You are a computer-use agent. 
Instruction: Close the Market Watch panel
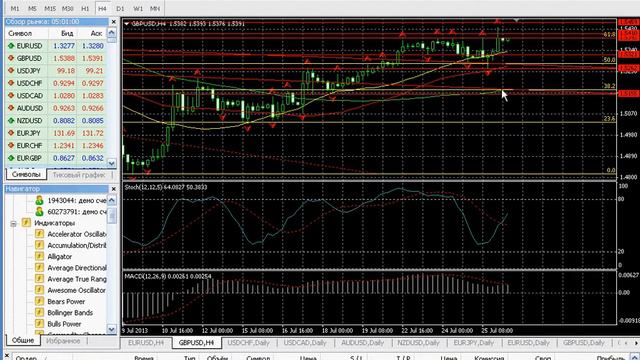113,22
